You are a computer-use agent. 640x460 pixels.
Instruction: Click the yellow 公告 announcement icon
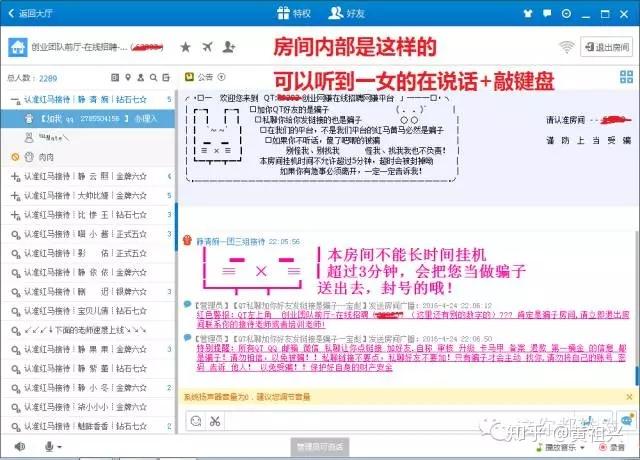coord(189,77)
